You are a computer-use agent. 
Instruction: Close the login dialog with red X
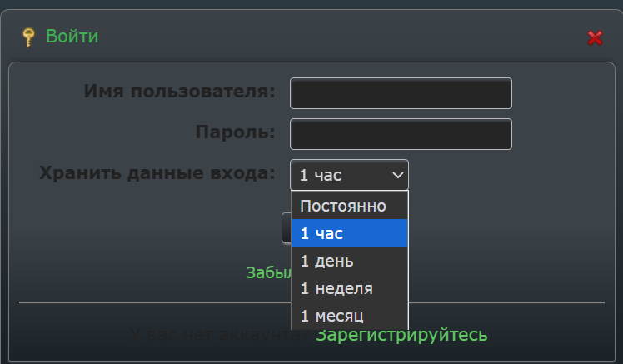[x=595, y=37]
